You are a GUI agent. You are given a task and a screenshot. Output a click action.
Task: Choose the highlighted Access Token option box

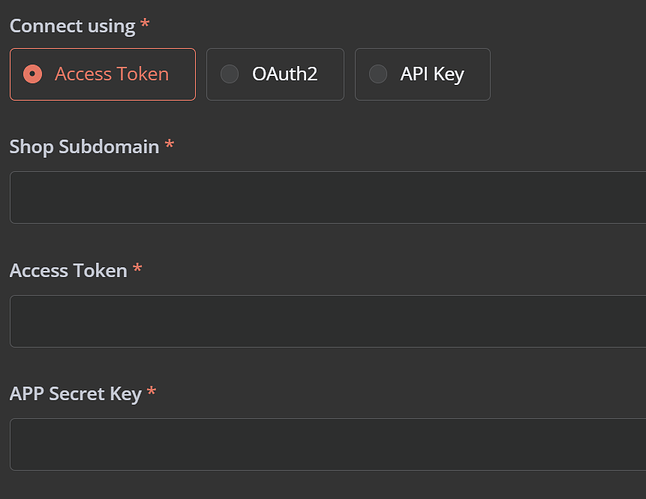103,75
